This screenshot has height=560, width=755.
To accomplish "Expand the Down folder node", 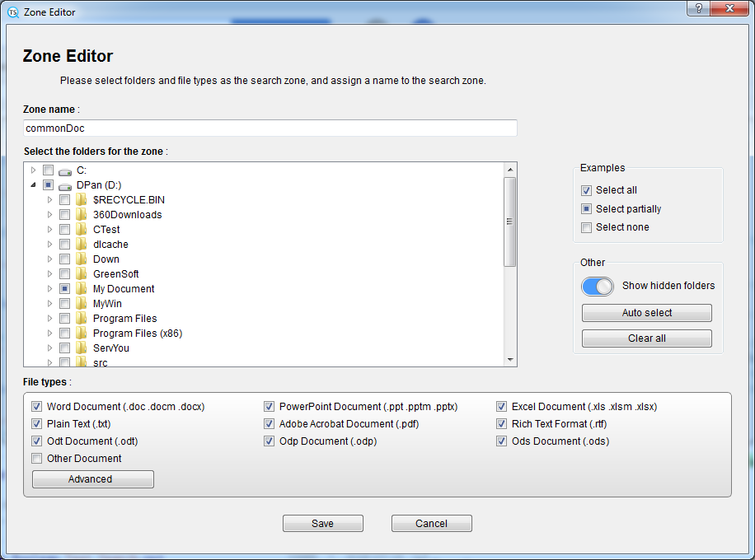I will [49, 259].
